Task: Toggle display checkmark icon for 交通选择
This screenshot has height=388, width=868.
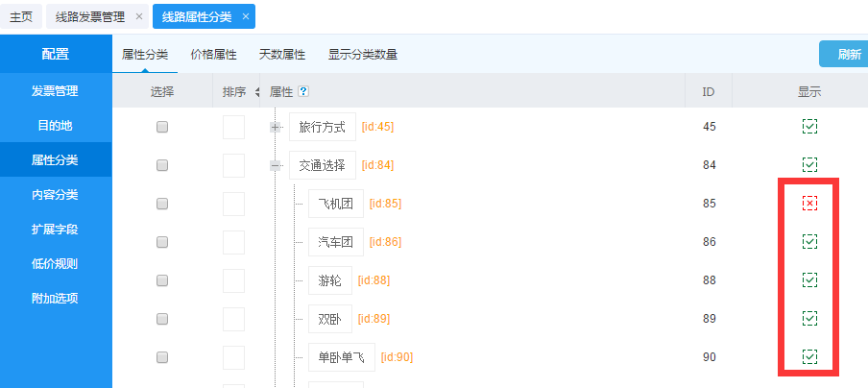Action: 809,165
